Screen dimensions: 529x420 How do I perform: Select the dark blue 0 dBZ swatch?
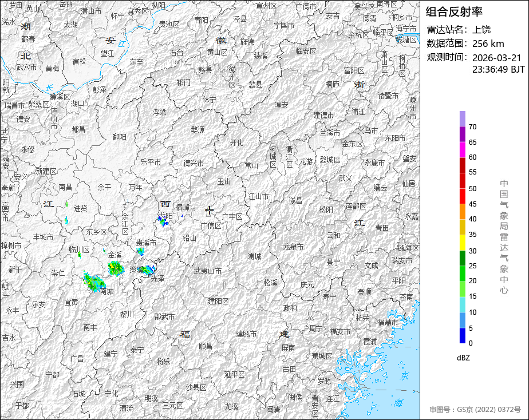coord(462,336)
